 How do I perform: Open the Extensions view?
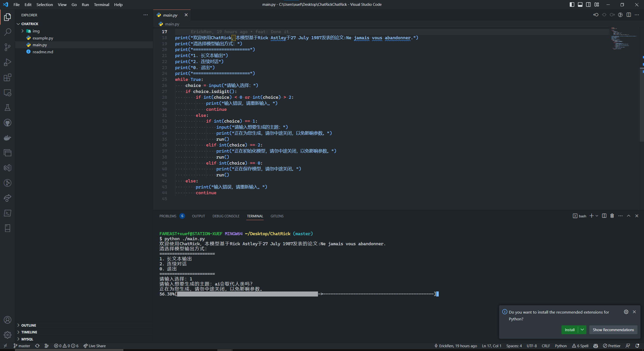pyautogui.click(x=8, y=77)
